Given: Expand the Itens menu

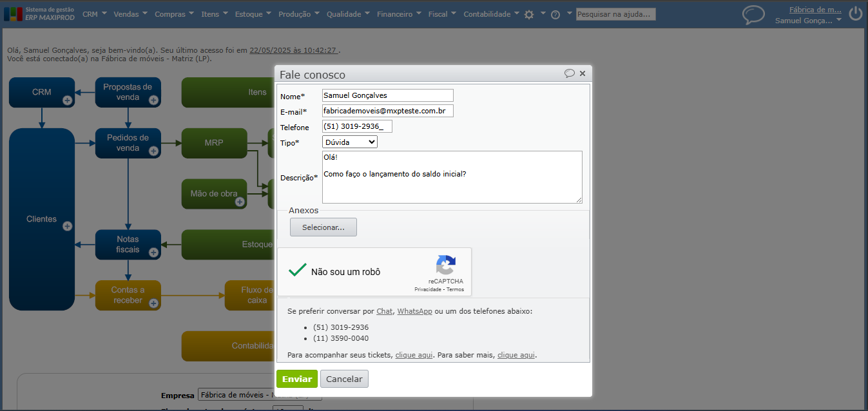Looking at the screenshot, I should tap(215, 14).
